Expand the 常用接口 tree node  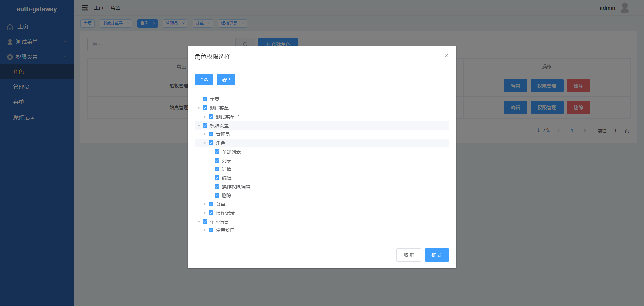coord(205,230)
